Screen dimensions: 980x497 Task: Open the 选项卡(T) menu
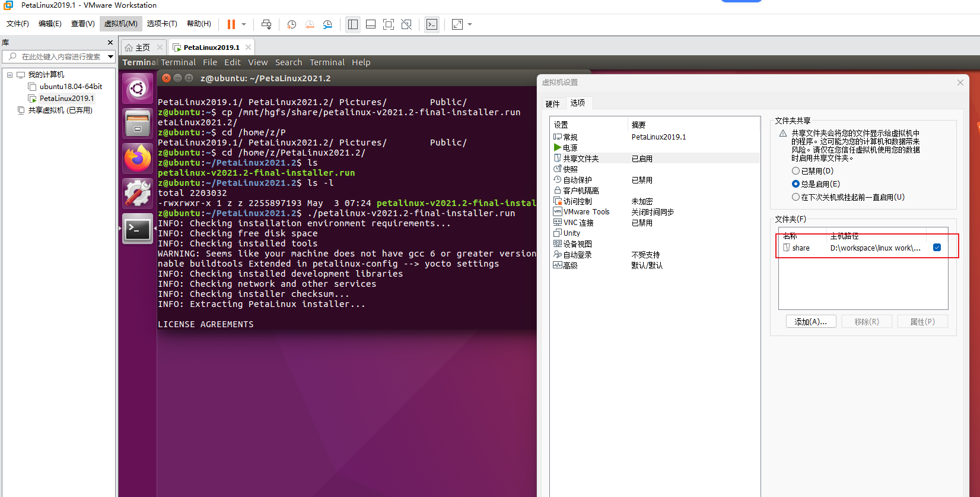pyautogui.click(x=162, y=24)
